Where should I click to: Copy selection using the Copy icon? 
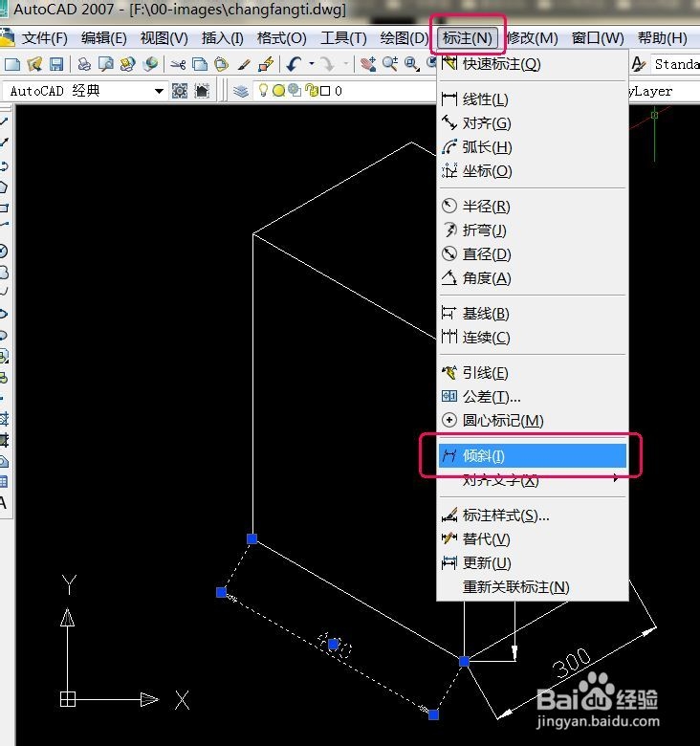click(x=200, y=64)
